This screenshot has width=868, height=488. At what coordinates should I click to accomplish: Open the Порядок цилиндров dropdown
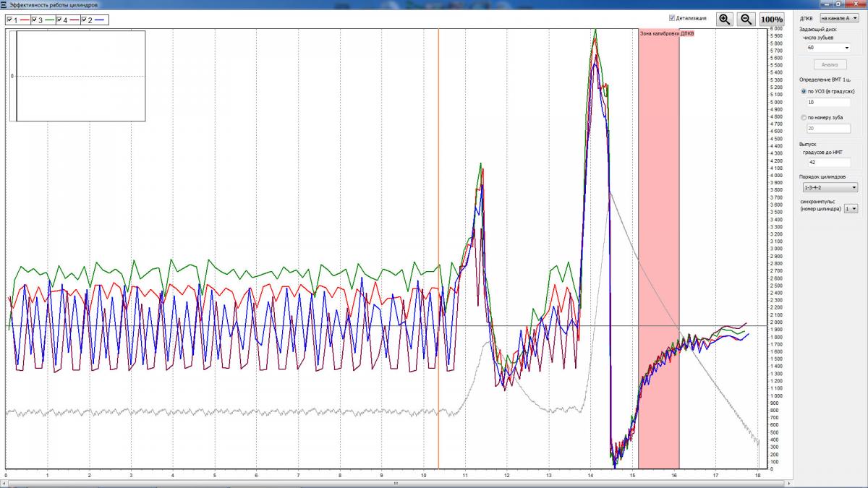829,187
